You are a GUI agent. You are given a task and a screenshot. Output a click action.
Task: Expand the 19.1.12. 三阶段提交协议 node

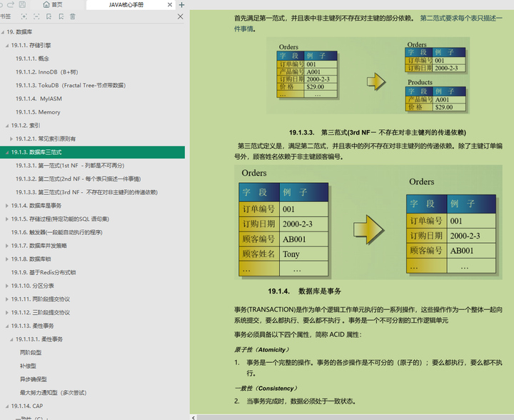[x=7, y=313]
